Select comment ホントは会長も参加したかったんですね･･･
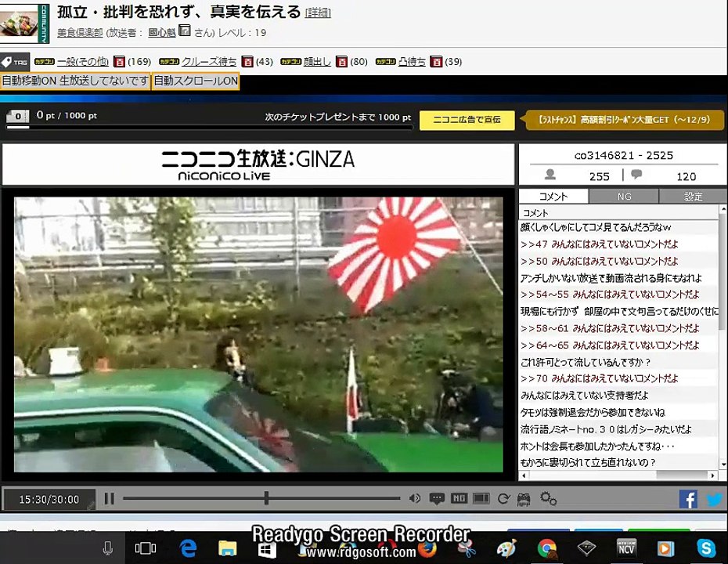 [619, 446]
